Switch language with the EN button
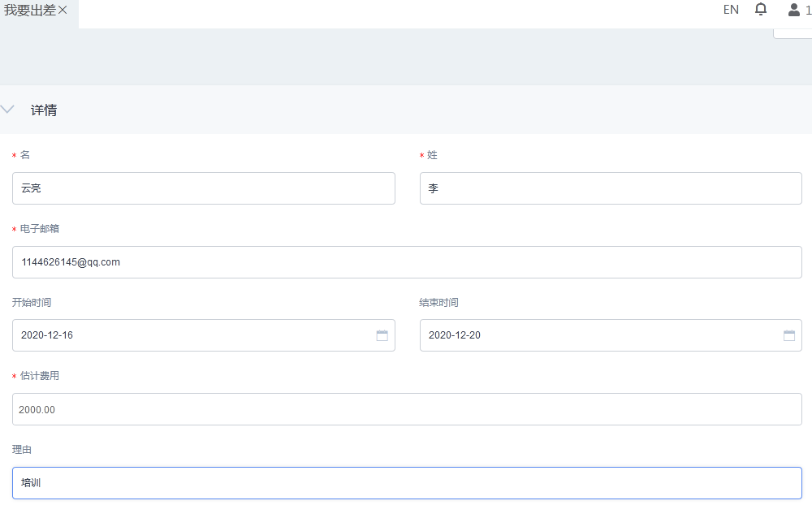This screenshot has height=505, width=812. coord(731,10)
